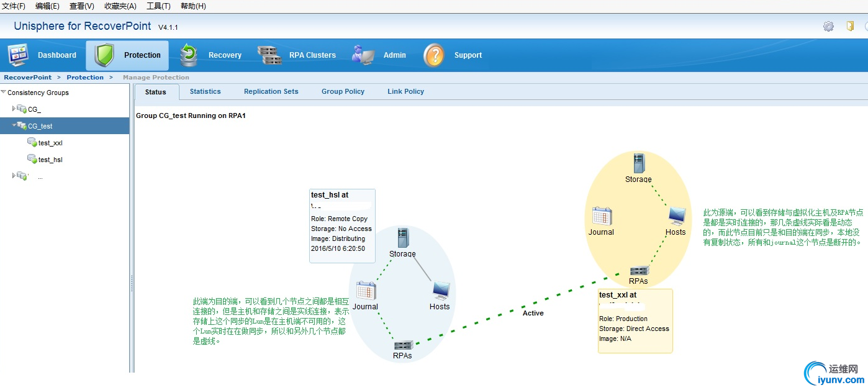Click the splitter handle beside the tree panel
The width and height of the screenshot is (868, 390).
(132, 284)
